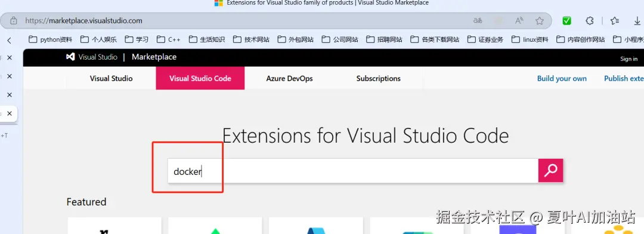
Task: Open the downloads arrow icon
Action: click(637, 20)
